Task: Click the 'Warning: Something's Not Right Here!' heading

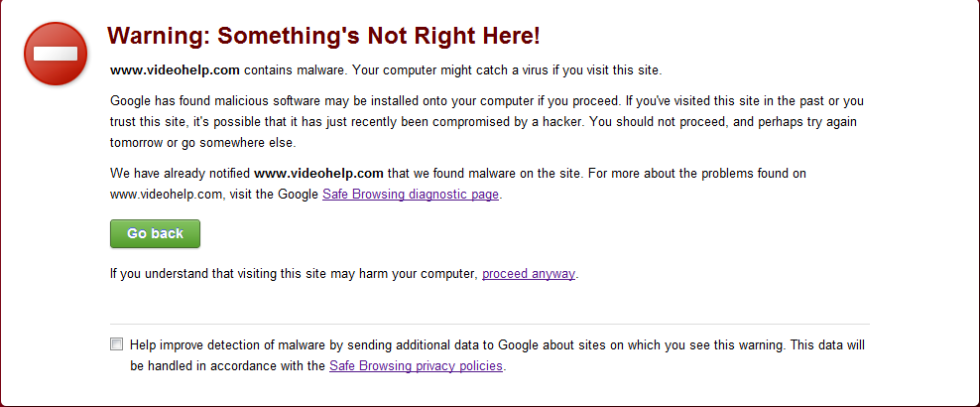Action: point(323,37)
